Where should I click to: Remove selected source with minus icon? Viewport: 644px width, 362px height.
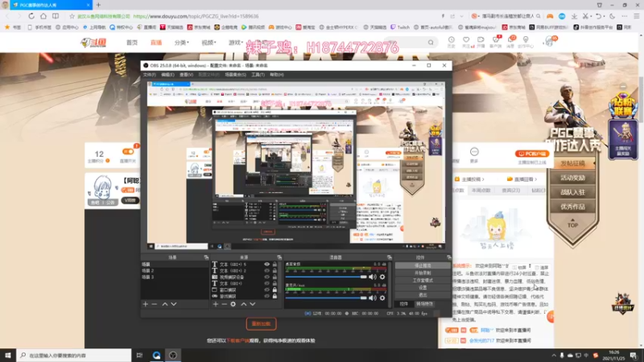pyautogui.click(x=225, y=304)
